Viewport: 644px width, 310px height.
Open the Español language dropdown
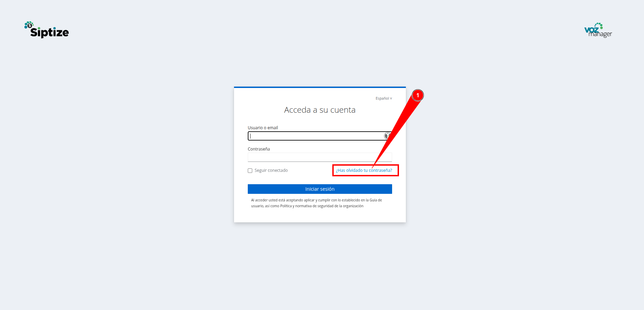point(384,98)
